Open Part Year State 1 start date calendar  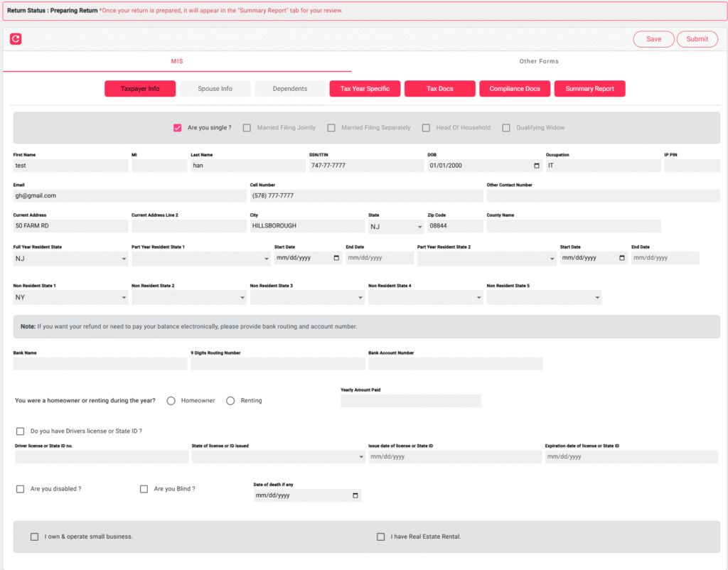click(x=336, y=258)
